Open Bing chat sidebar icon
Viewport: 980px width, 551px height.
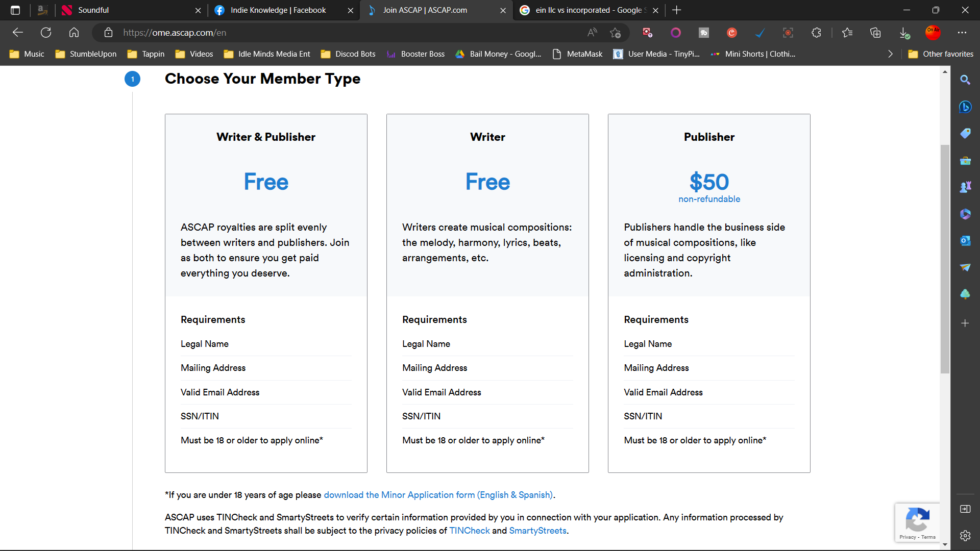click(x=965, y=107)
